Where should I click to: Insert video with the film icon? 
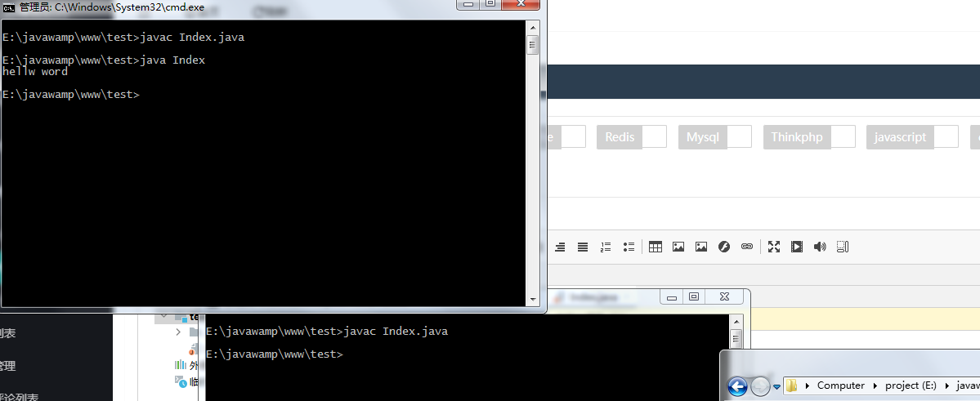[796, 247]
